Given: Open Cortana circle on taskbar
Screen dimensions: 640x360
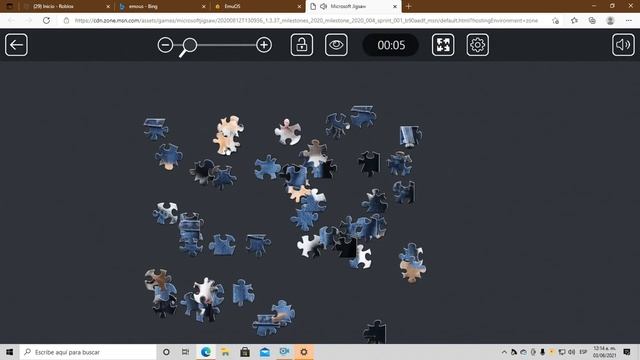Looking at the screenshot, I should [166, 352].
